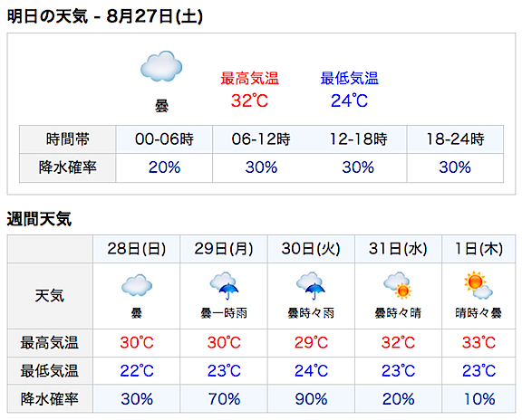Image resolution: width=522 pixels, height=420 pixels.
Task: Click the umbrella cloud icon for 29日(月)
Action: (x=224, y=286)
